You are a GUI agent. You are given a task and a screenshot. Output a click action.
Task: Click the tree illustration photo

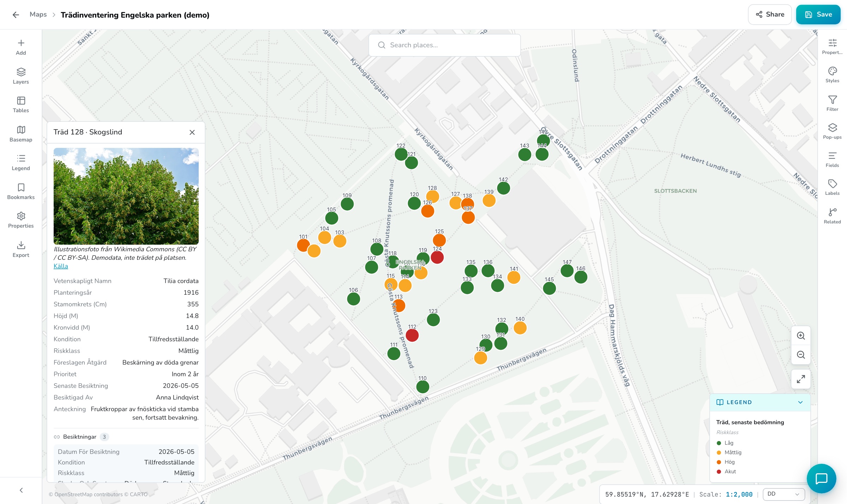point(126,196)
